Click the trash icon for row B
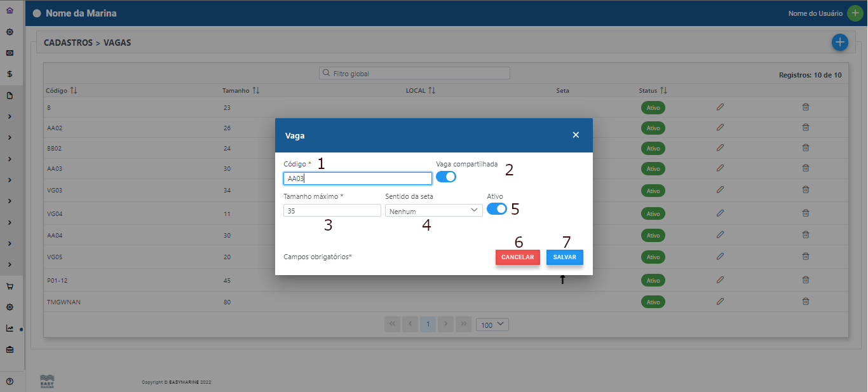 coord(805,107)
